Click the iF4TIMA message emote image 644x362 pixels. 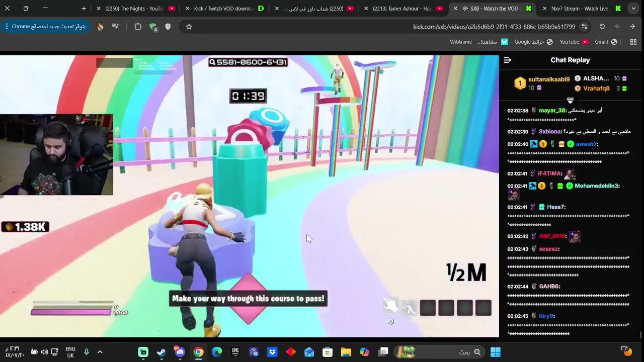(570, 174)
